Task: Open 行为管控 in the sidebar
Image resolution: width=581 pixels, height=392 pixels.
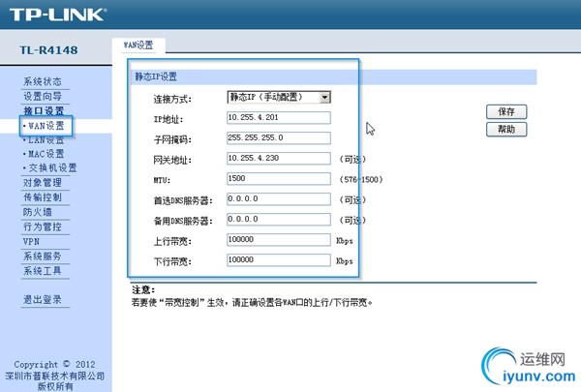Action: point(43,226)
